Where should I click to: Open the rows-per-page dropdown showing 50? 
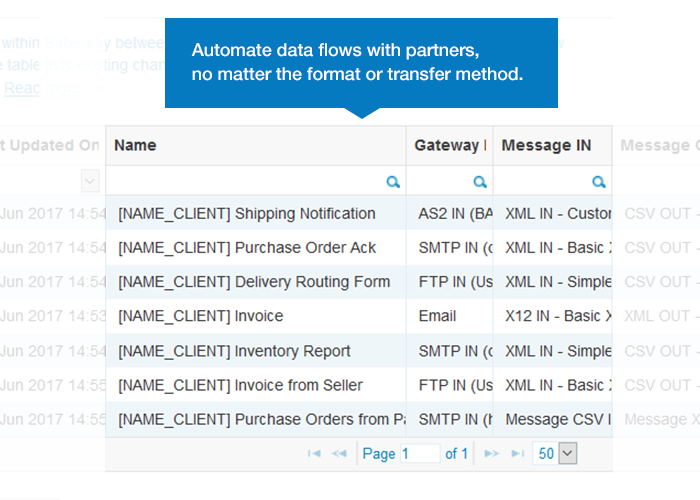click(567, 454)
